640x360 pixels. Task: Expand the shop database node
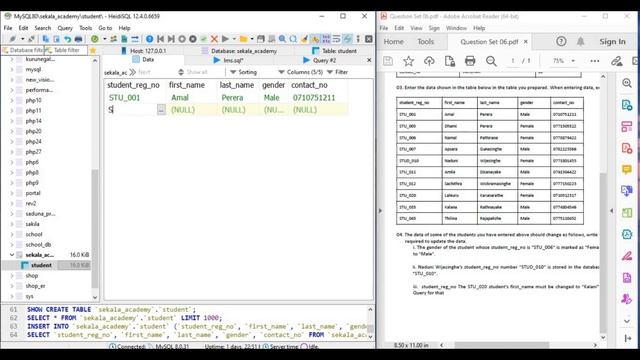tap(11, 276)
